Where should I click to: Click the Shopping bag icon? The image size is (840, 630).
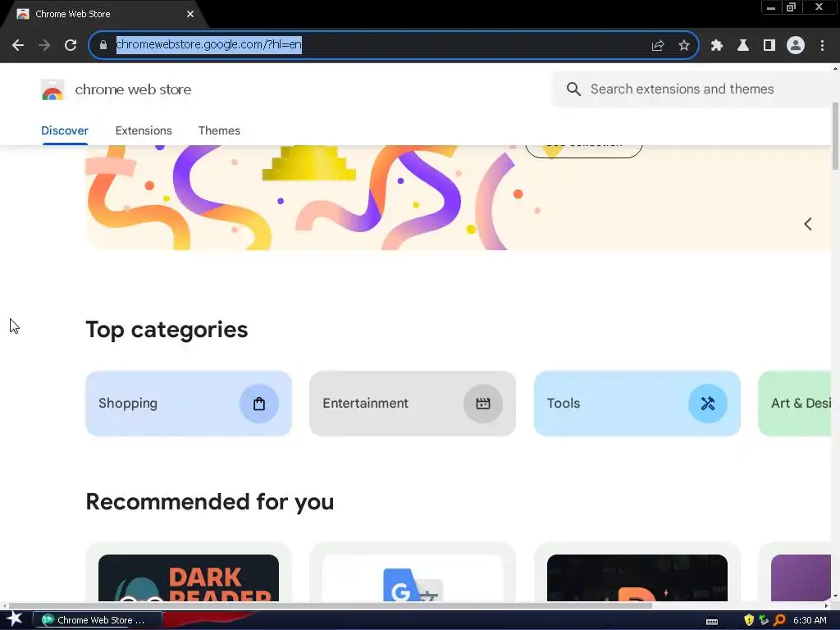tap(259, 404)
